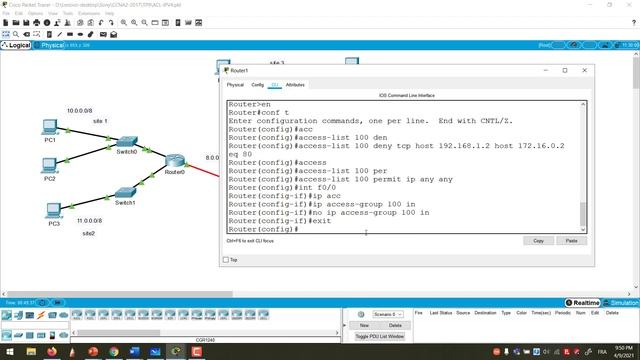This screenshot has height=360, width=640.
Task: Open the File menu
Action: pyautogui.click(x=6, y=13)
